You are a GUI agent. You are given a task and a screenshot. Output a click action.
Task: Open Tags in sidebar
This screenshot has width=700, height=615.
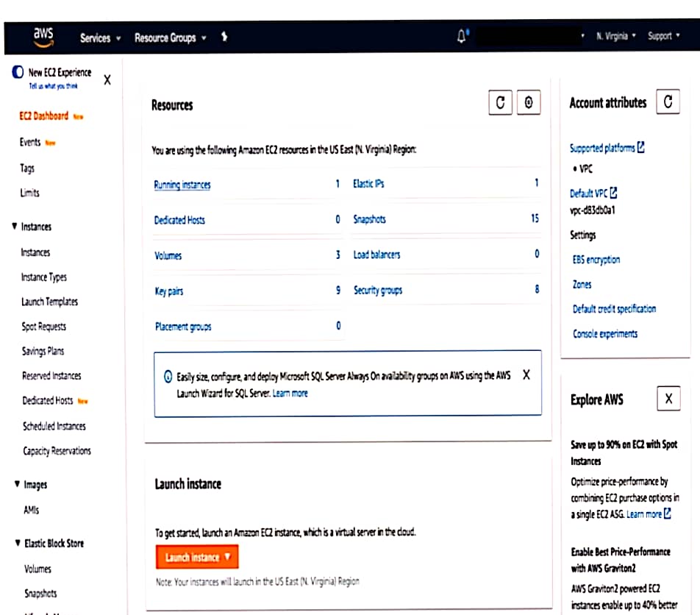point(27,168)
